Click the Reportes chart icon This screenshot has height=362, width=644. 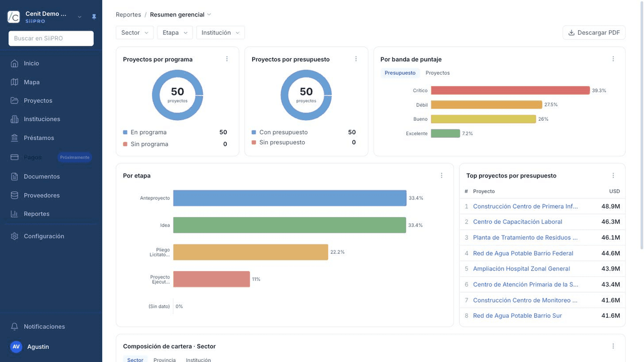click(x=15, y=214)
